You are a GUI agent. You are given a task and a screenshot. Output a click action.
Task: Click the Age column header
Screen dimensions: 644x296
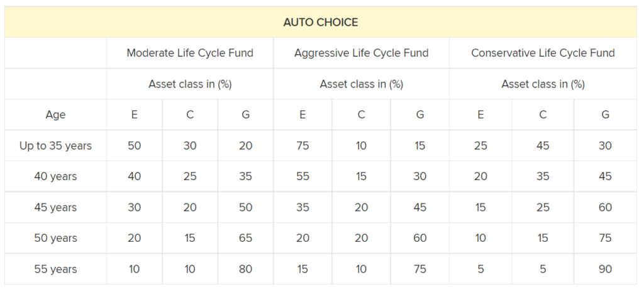[55, 115]
